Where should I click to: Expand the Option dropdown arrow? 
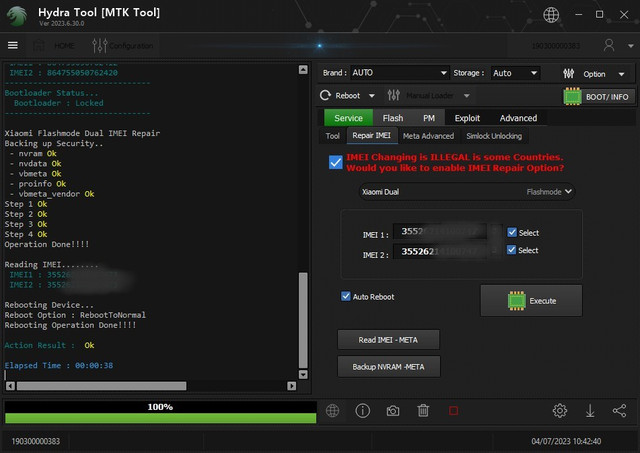pos(621,74)
